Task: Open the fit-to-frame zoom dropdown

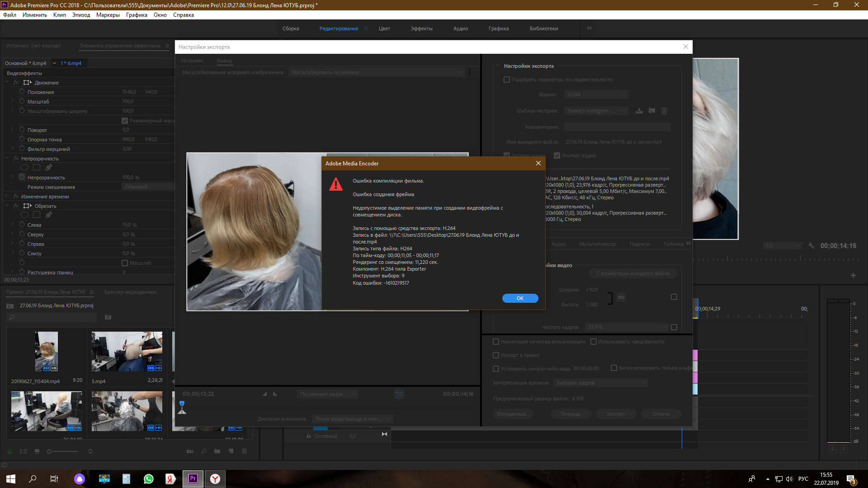Action: click(x=327, y=394)
